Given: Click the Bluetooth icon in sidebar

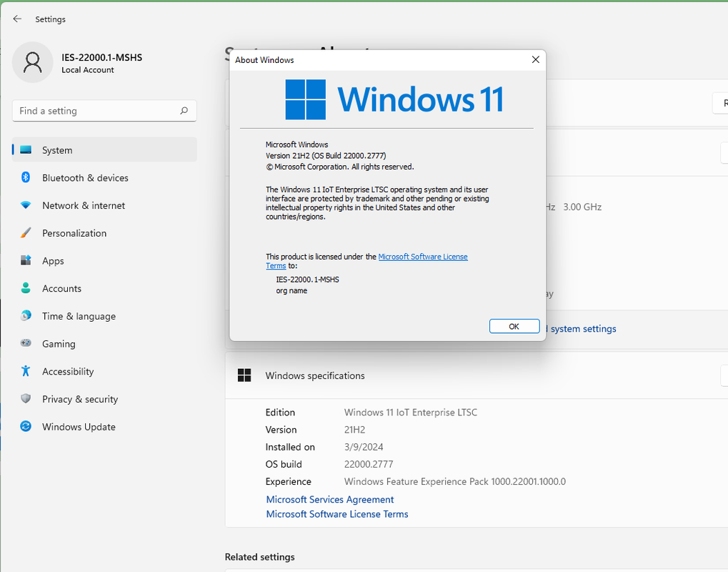Looking at the screenshot, I should pos(26,177).
